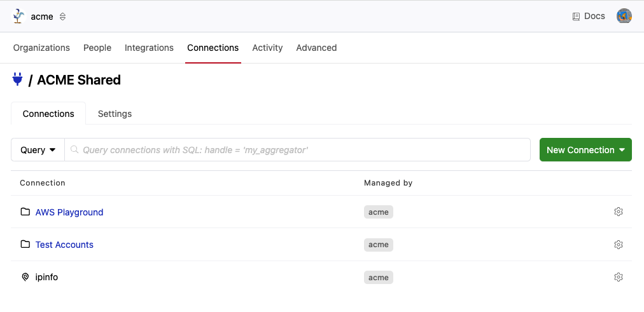Open the AWS Playground folder link
This screenshot has height=312, width=644.
69,212
